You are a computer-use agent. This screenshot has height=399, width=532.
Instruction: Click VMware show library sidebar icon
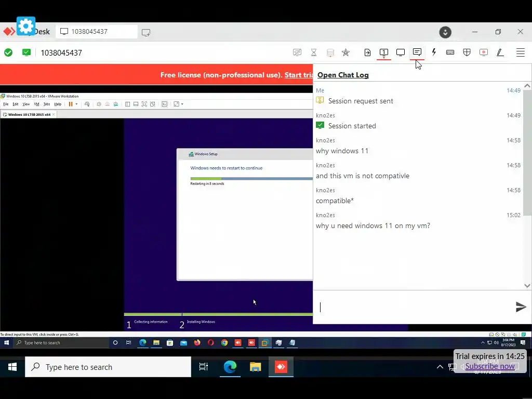point(128,104)
